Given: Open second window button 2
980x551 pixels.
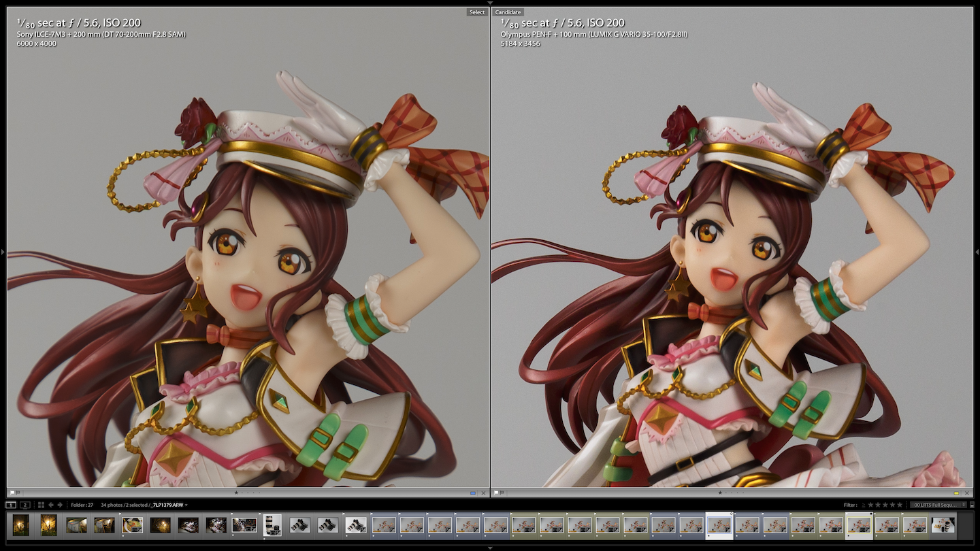Looking at the screenshot, I should tap(25, 505).
